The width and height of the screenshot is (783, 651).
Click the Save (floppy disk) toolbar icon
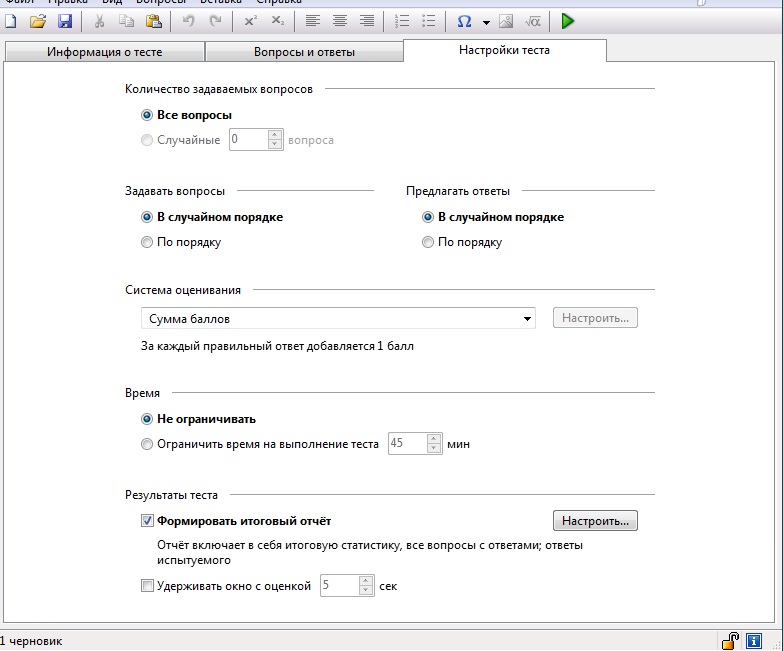pos(65,21)
